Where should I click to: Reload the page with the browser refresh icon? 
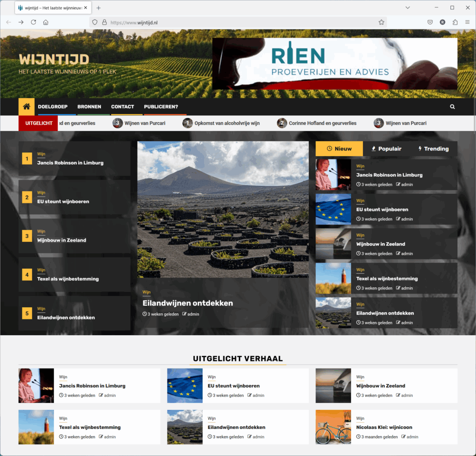(33, 22)
